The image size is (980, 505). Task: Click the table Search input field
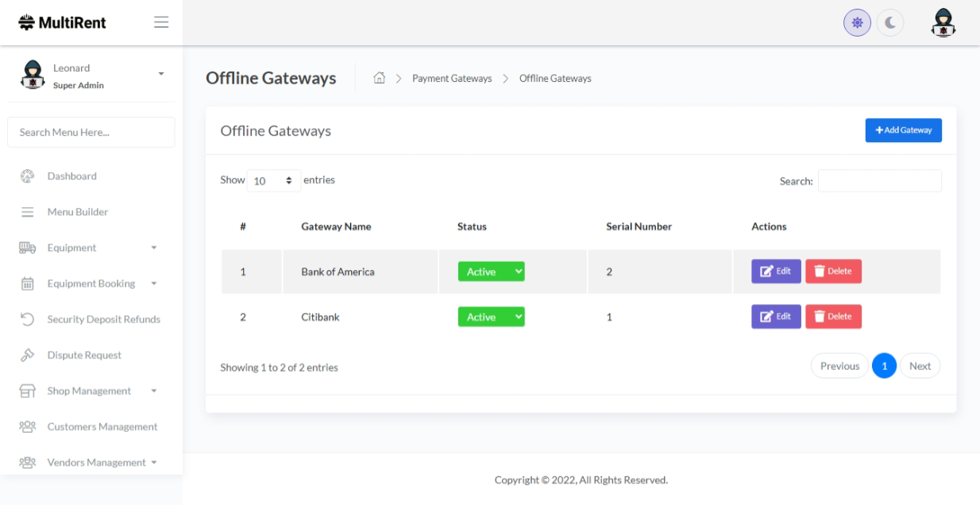(x=879, y=181)
